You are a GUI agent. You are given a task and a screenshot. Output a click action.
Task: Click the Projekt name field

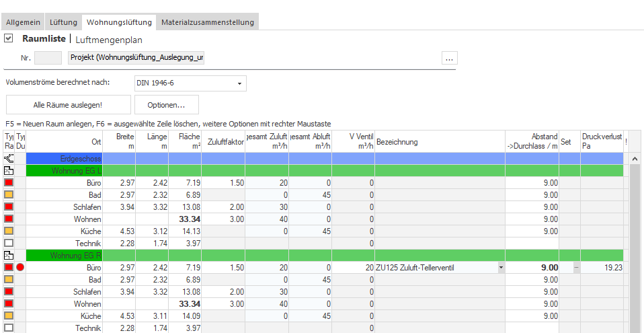(136, 58)
